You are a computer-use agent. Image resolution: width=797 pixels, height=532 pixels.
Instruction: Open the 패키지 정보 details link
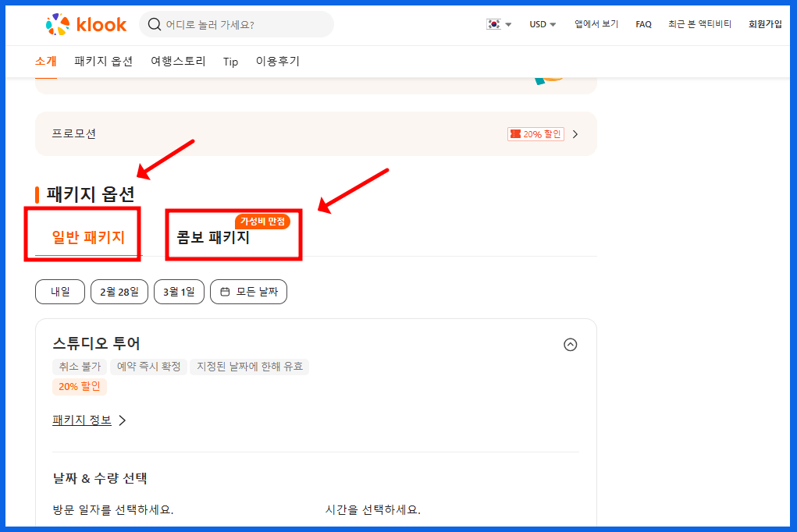click(82, 420)
